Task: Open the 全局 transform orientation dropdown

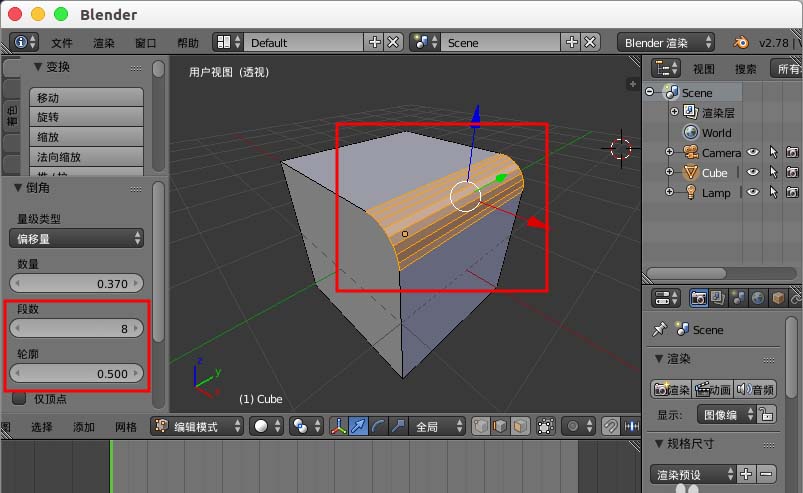Action: coord(437,426)
